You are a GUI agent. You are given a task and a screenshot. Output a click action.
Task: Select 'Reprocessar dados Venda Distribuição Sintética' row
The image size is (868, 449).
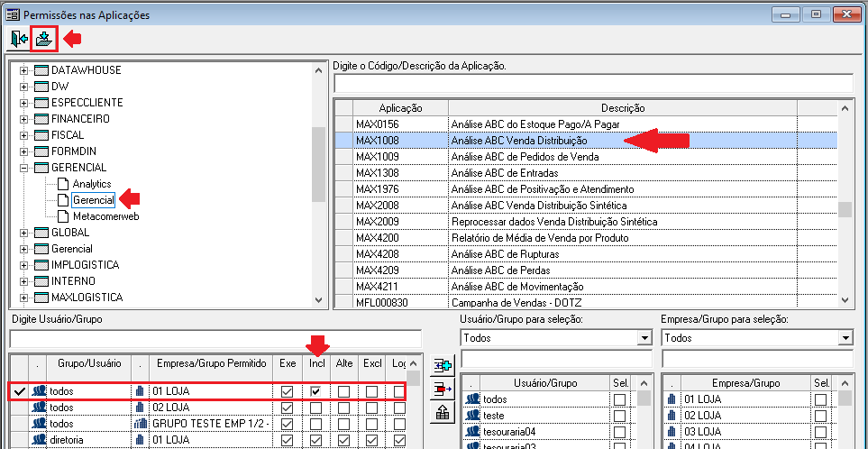[586, 222]
